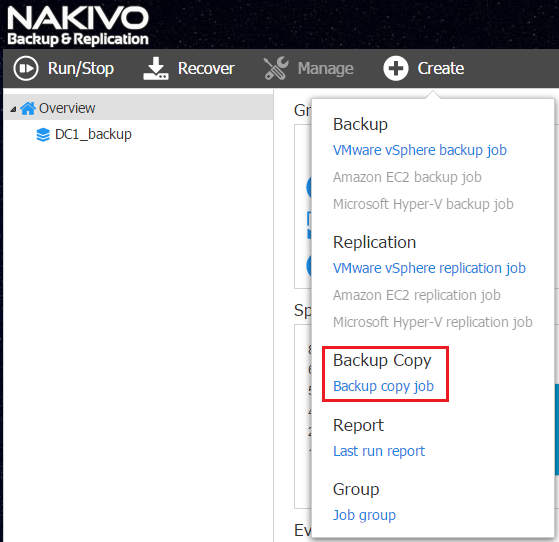Click the NAKIVO Backup & Replication logo
The height and width of the screenshot is (542, 559).
(78, 26)
